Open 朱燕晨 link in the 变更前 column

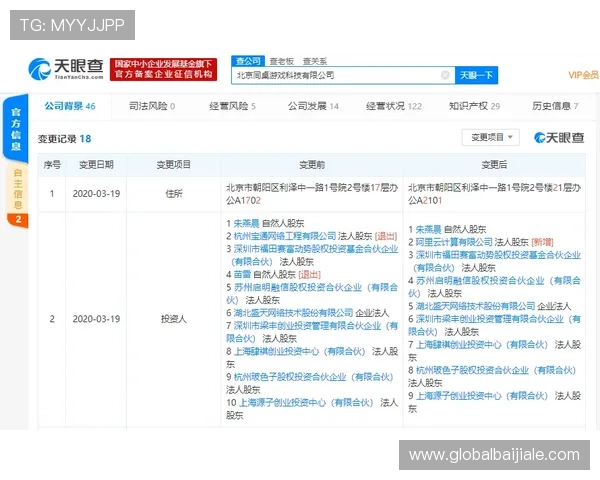coord(246,223)
